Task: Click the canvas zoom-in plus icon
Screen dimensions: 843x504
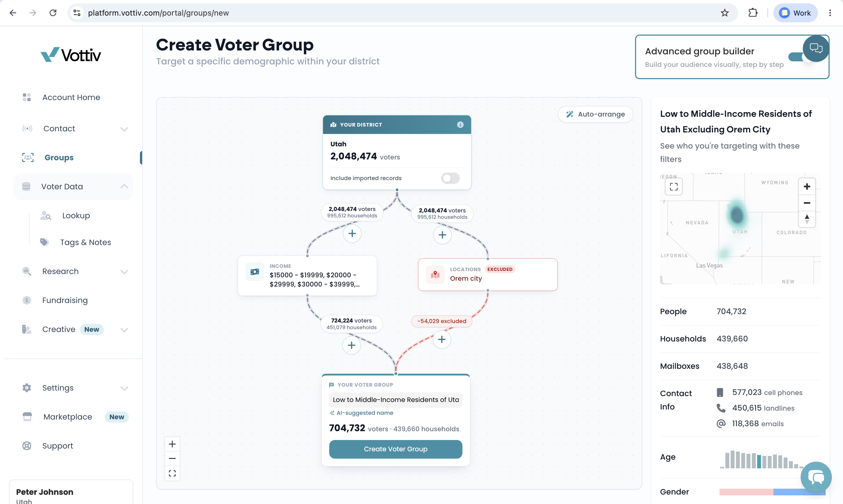Action: click(172, 444)
